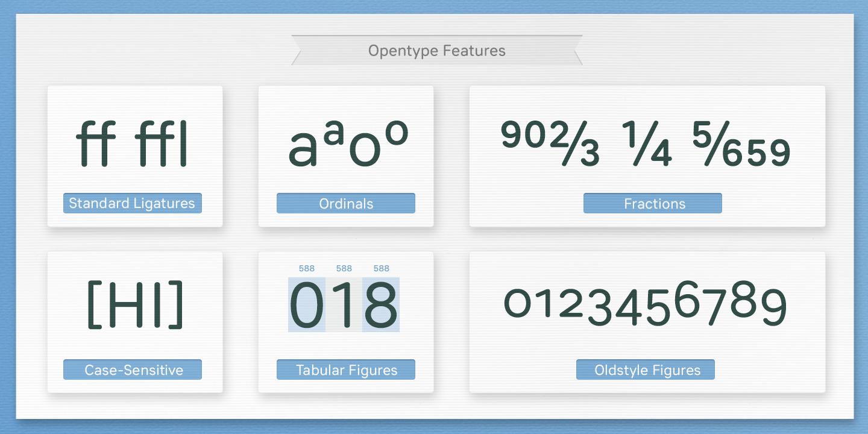Choose the Case-Sensitive label
The height and width of the screenshot is (434, 868).
(x=133, y=370)
